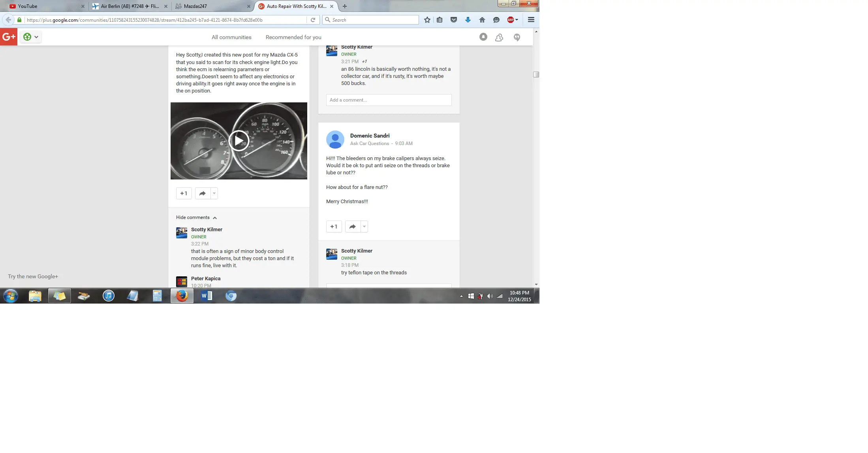Open the Firefox downloads panel

[468, 19]
